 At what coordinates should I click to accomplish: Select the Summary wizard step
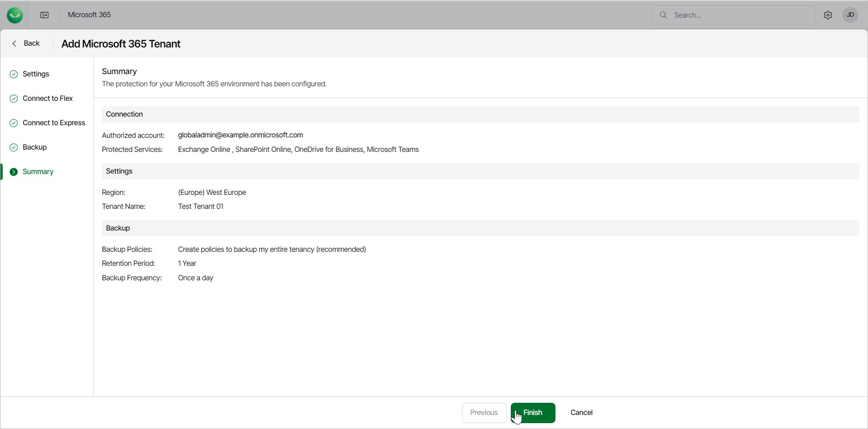pyautogui.click(x=38, y=172)
